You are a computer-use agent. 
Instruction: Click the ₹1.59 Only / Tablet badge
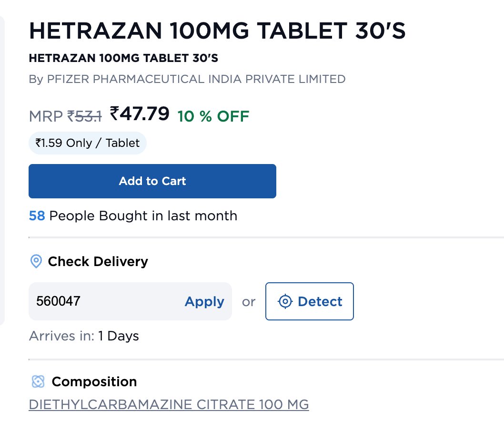pos(88,143)
